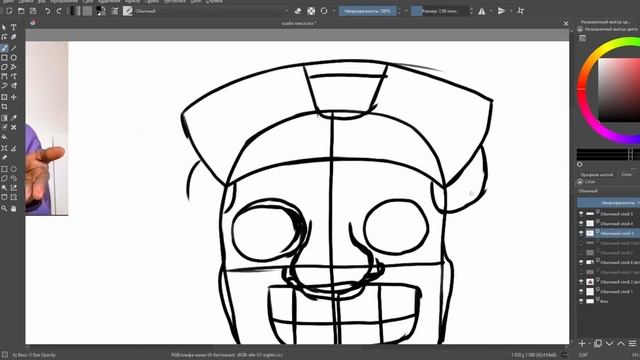Collapse the 'Слои' docker header

[x=580, y=182]
